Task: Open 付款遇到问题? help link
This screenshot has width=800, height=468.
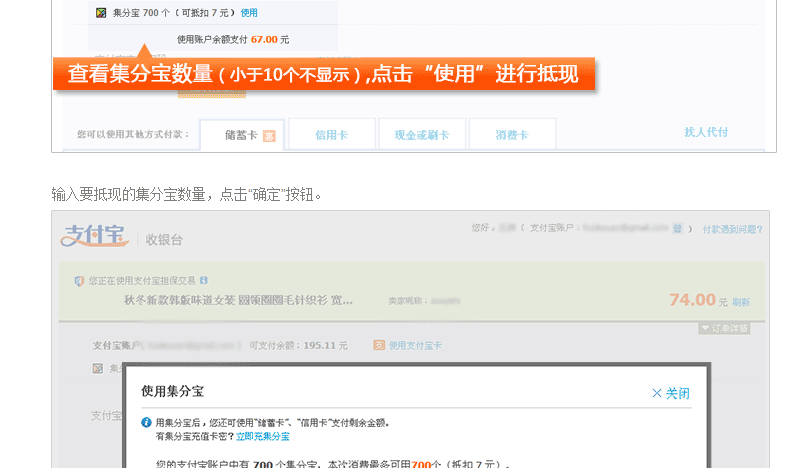Action: point(732,229)
